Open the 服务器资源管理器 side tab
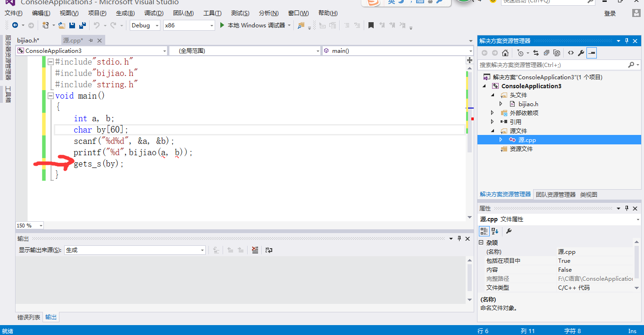This screenshot has height=335, width=644. tap(8, 58)
